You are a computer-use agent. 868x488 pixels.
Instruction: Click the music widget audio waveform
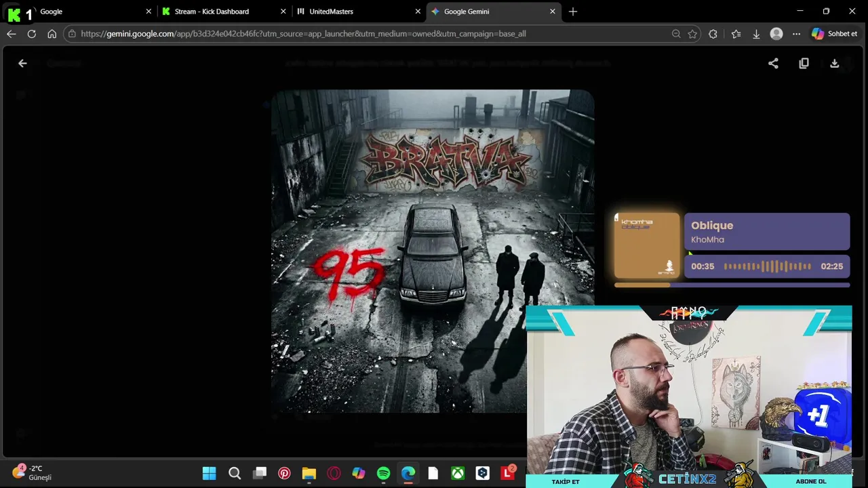(x=768, y=266)
